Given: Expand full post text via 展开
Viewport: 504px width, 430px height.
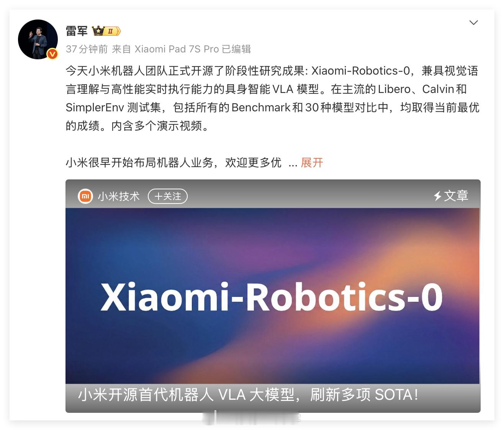Looking at the screenshot, I should 312,163.
